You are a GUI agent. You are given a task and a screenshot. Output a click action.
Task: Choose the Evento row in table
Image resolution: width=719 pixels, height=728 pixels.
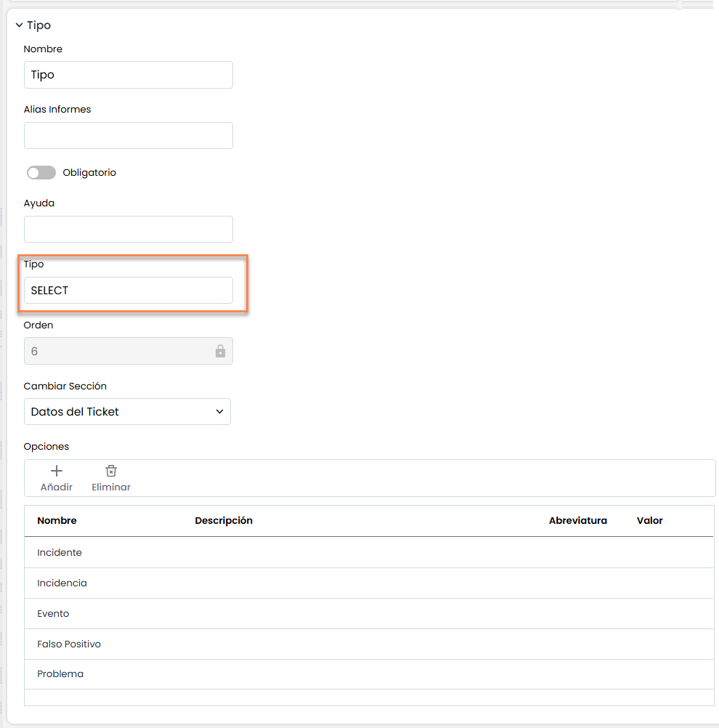click(x=53, y=614)
